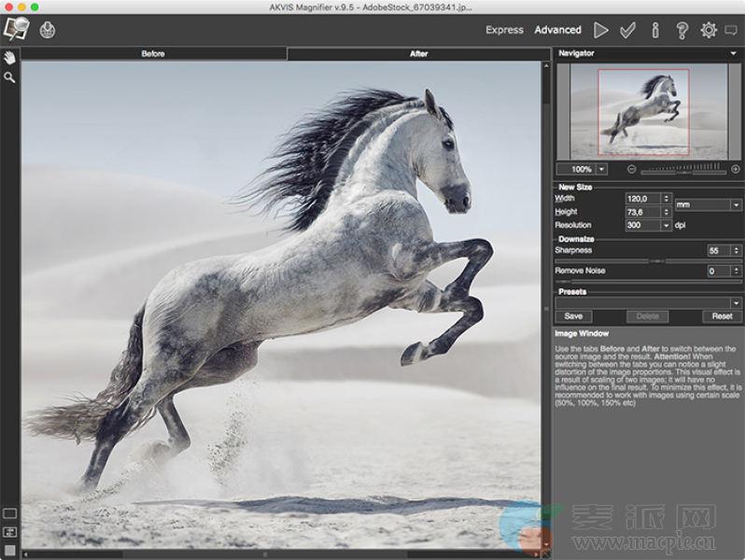Open the Resolution value dropdown
The height and width of the screenshot is (560, 745).
pyautogui.click(x=667, y=225)
